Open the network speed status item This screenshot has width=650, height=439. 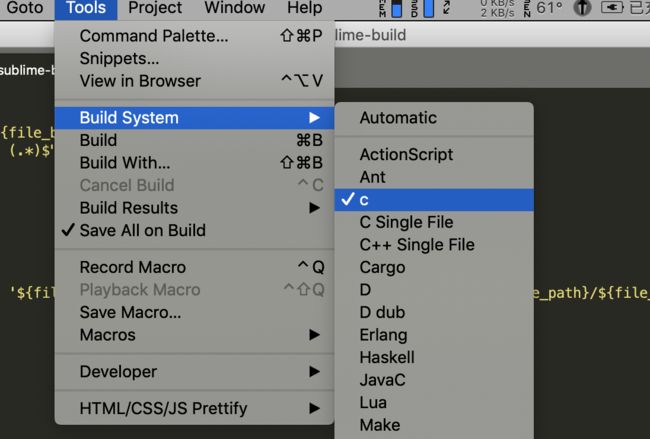pyautogui.click(x=497, y=8)
